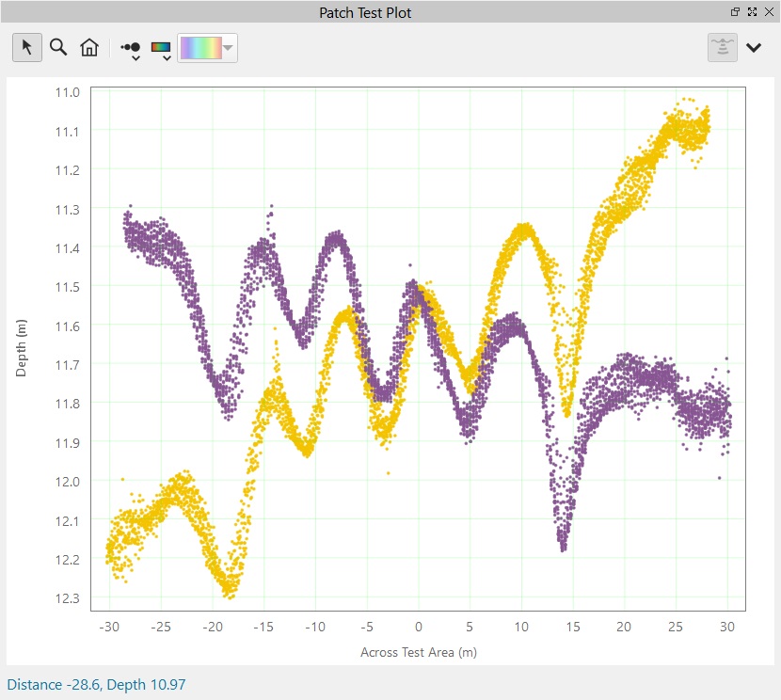781x700 pixels.
Task: Select the arrow pointer tool
Action: (27, 48)
